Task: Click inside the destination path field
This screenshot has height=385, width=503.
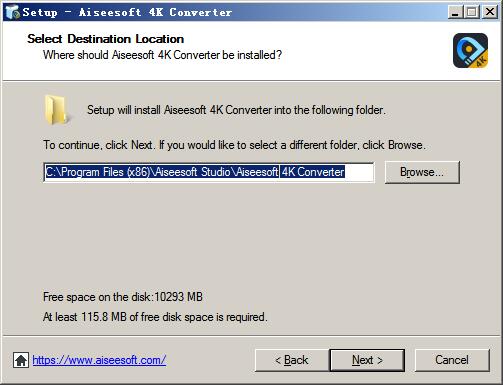Action: tap(209, 172)
